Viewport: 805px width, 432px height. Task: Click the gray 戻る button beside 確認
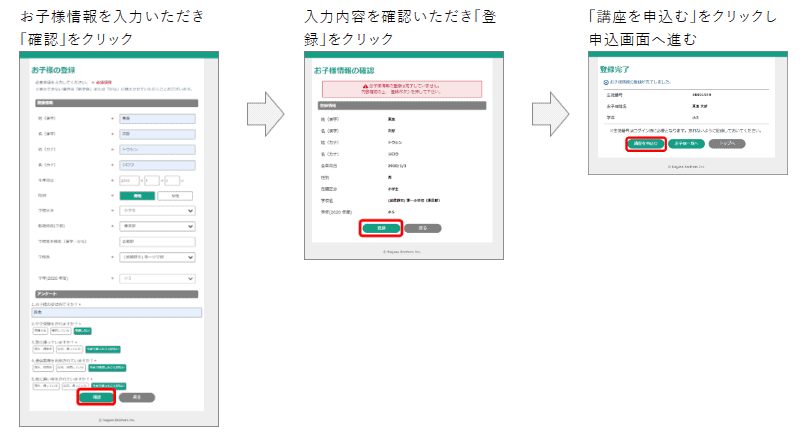137,397
